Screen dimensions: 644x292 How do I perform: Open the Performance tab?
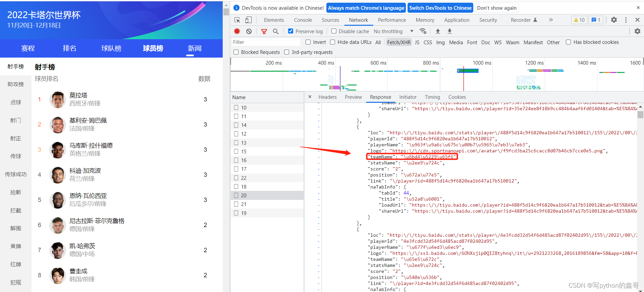point(392,20)
